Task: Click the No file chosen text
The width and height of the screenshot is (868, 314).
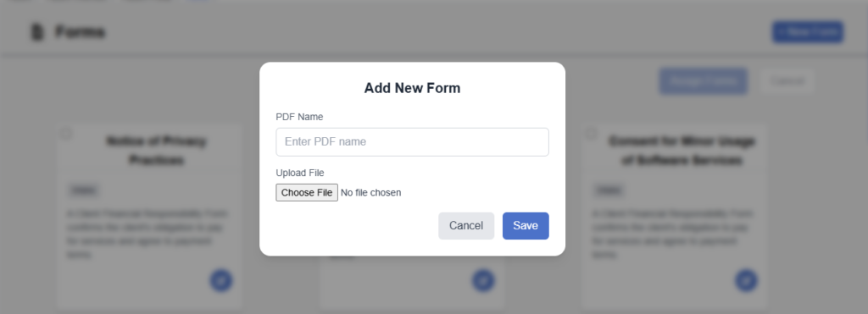Action: click(371, 193)
